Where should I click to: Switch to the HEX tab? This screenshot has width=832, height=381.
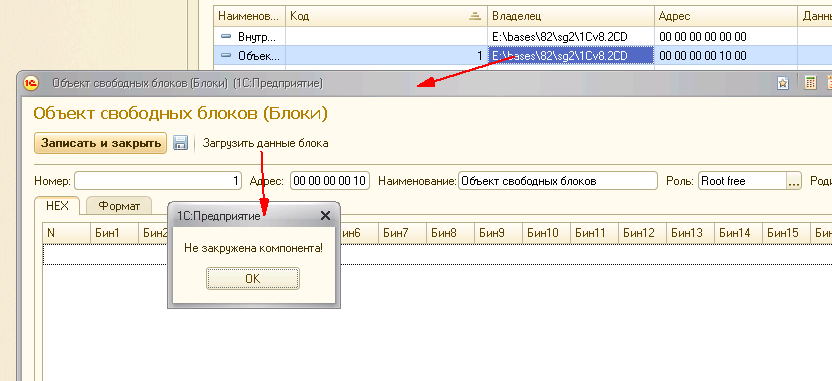[57, 206]
